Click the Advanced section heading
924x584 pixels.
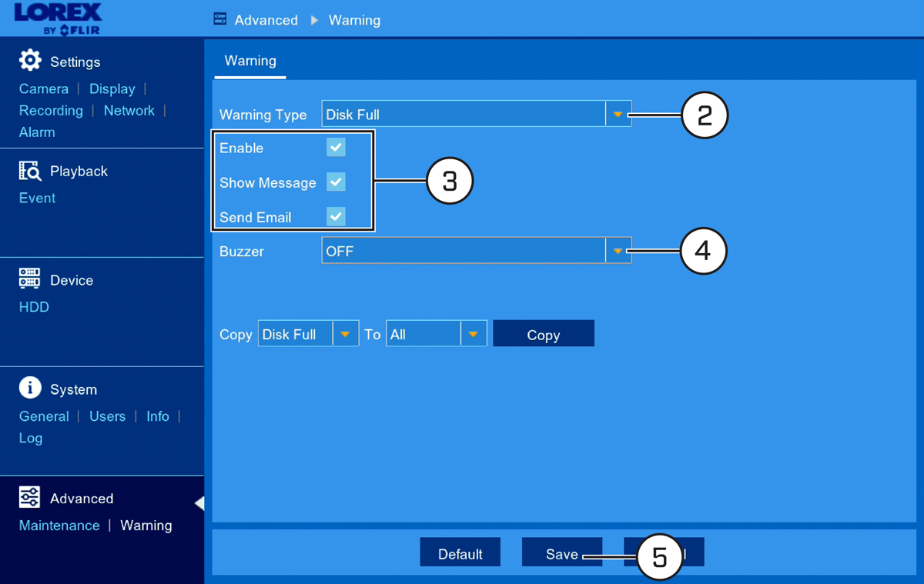[x=82, y=499]
